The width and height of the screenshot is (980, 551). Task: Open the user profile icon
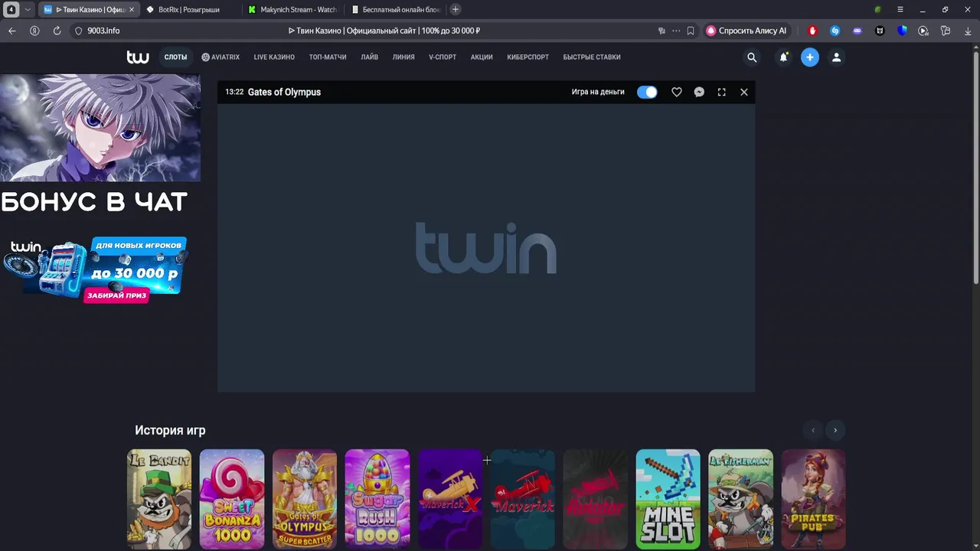pos(836,57)
